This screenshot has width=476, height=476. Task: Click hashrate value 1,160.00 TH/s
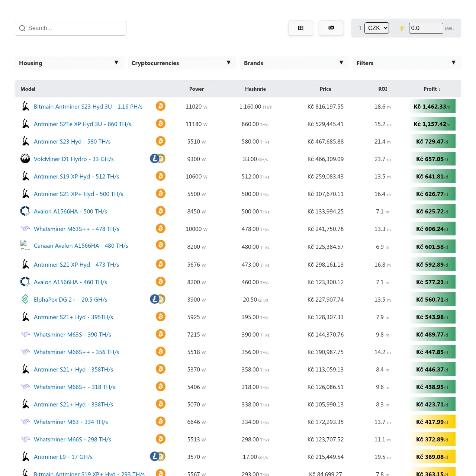pos(255,106)
